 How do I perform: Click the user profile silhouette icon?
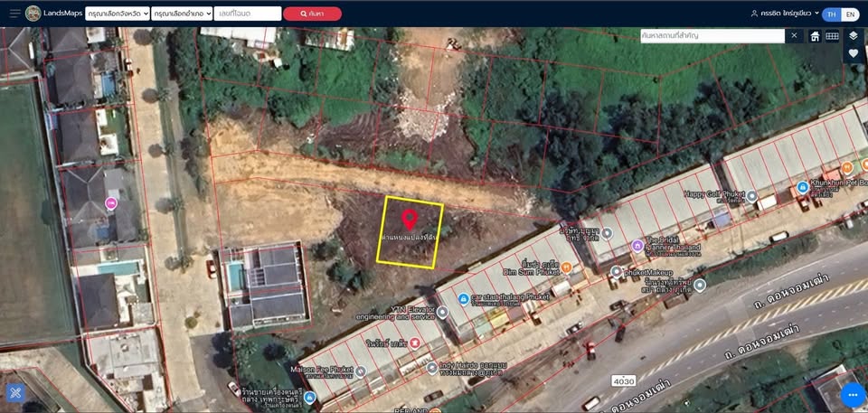point(754,14)
